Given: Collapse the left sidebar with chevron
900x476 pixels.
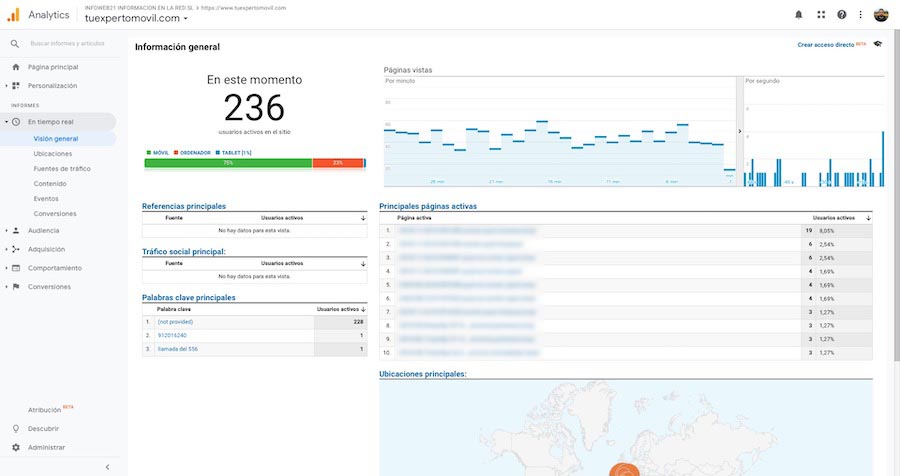Looking at the screenshot, I should [x=107, y=466].
